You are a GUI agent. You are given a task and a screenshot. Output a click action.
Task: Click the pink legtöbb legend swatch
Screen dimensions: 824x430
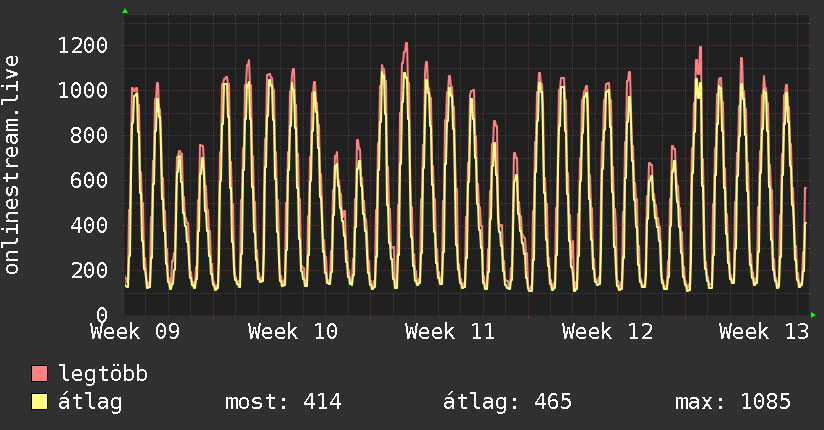coord(39,374)
